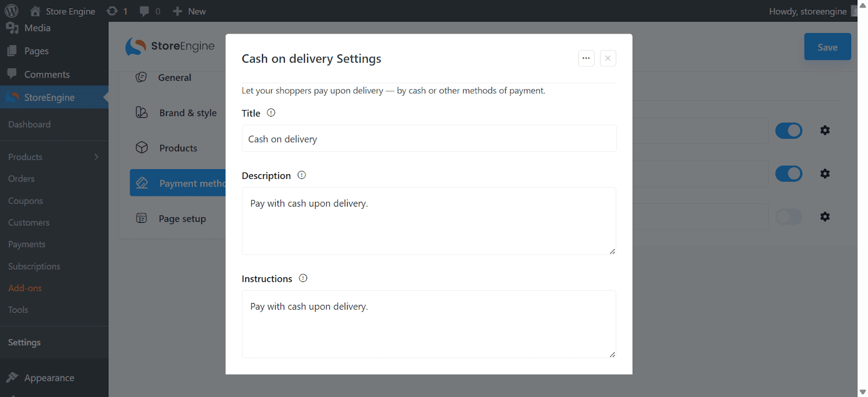This screenshot has width=868, height=397.
Task: Open the Store Engine home link
Action: [62, 11]
